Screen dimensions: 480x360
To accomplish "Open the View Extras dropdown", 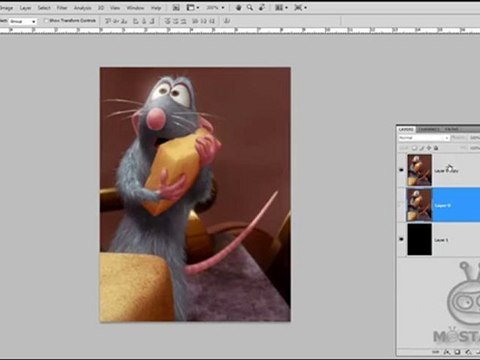I will [192, 8].
